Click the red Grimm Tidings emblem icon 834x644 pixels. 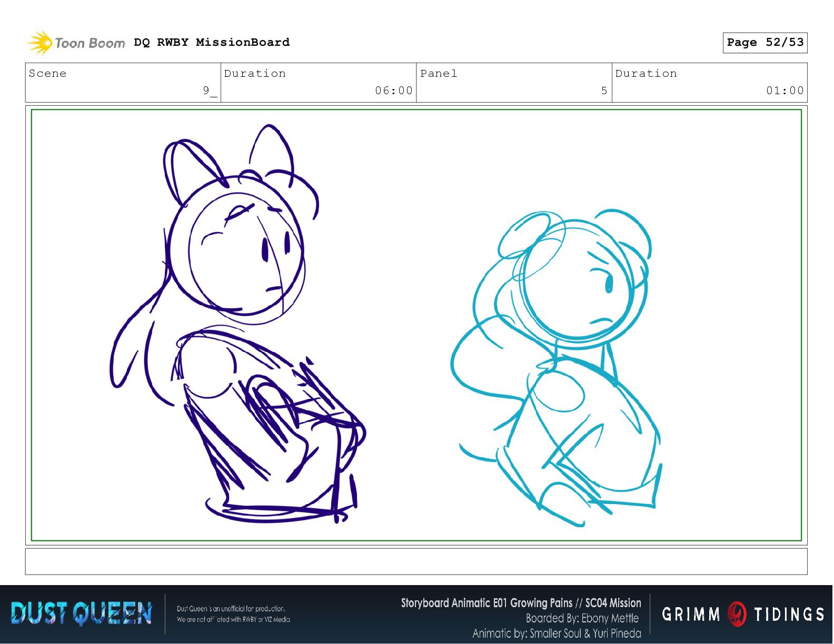point(737,614)
